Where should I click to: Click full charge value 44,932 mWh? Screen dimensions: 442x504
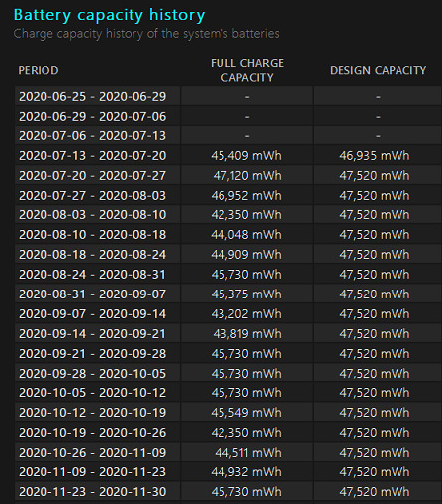click(246, 472)
